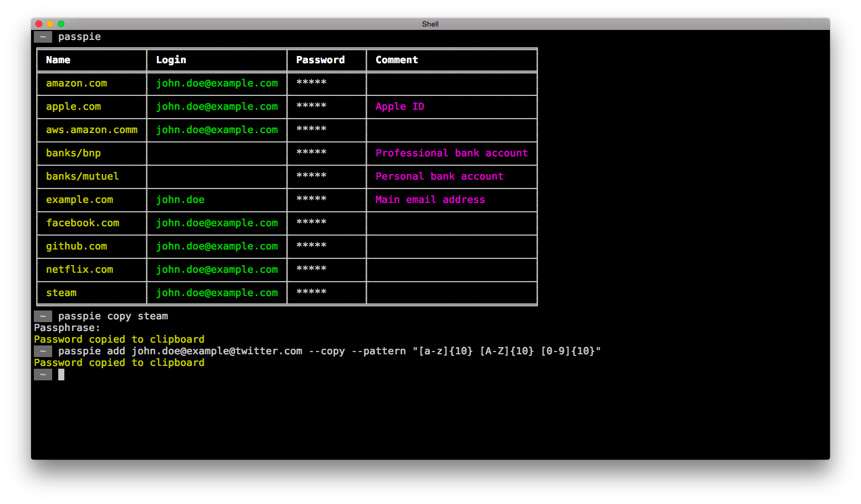Click the login email in github.com row

[217, 246]
